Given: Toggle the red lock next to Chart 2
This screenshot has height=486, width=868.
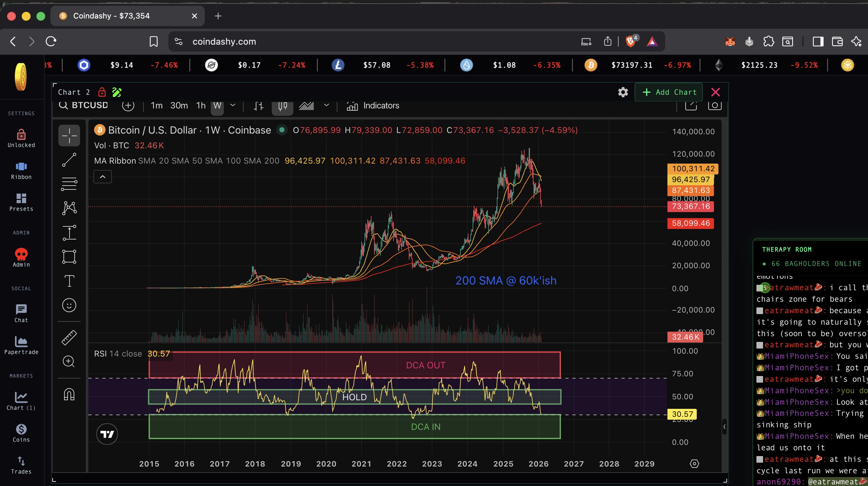Looking at the screenshot, I should (102, 92).
